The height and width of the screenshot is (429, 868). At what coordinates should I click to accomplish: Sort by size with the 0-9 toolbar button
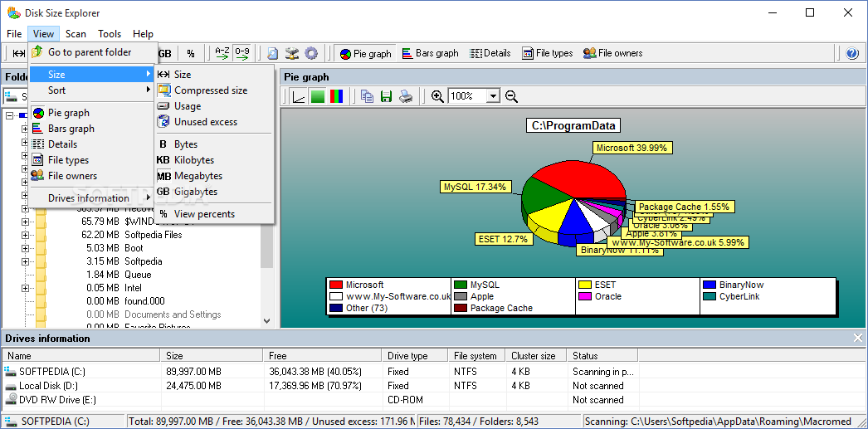tap(242, 53)
